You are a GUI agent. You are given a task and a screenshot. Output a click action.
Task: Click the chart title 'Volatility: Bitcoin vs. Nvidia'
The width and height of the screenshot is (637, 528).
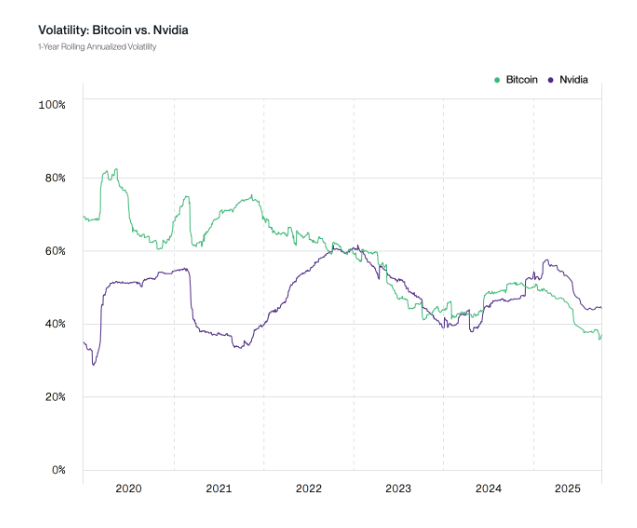(113, 30)
